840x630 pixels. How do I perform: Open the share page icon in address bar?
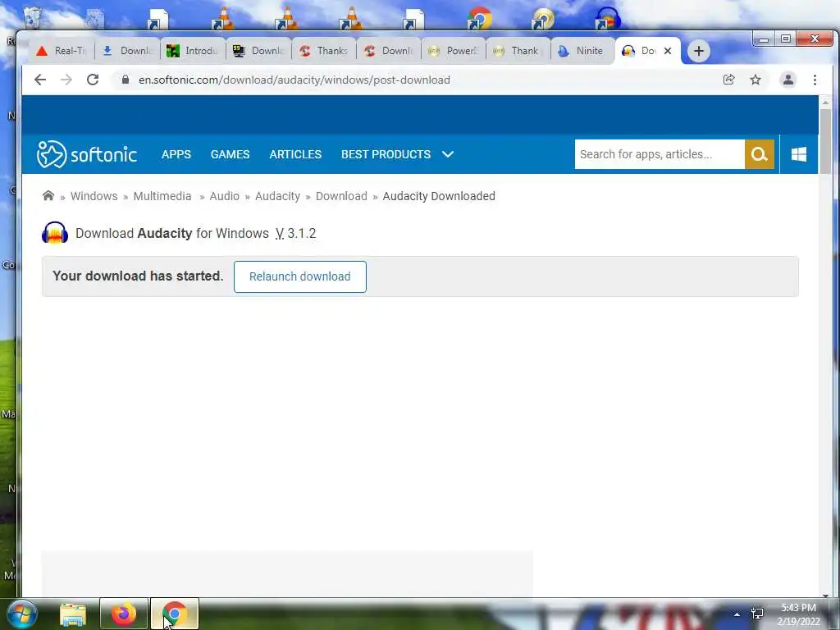(x=728, y=80)
